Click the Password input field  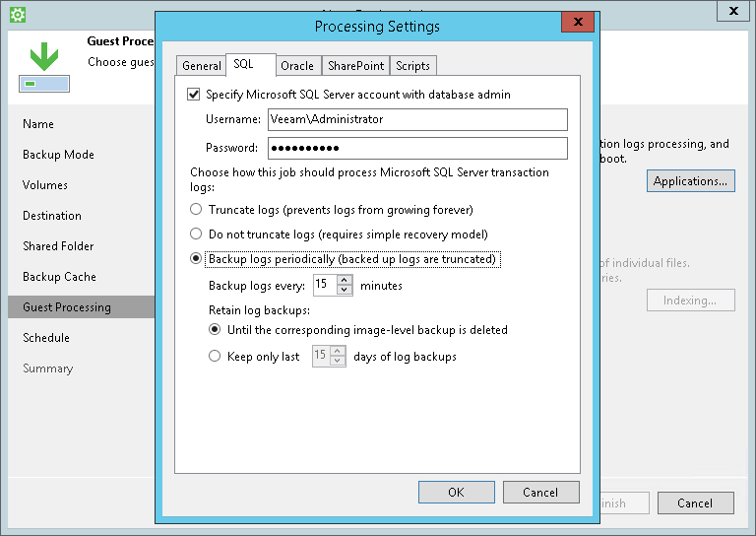click(x=417, y=148)
